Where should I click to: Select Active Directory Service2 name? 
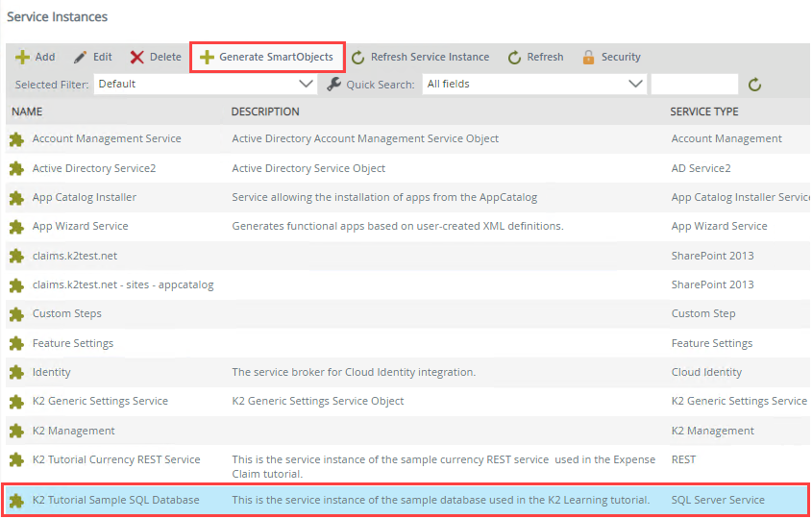coord(94,168)
